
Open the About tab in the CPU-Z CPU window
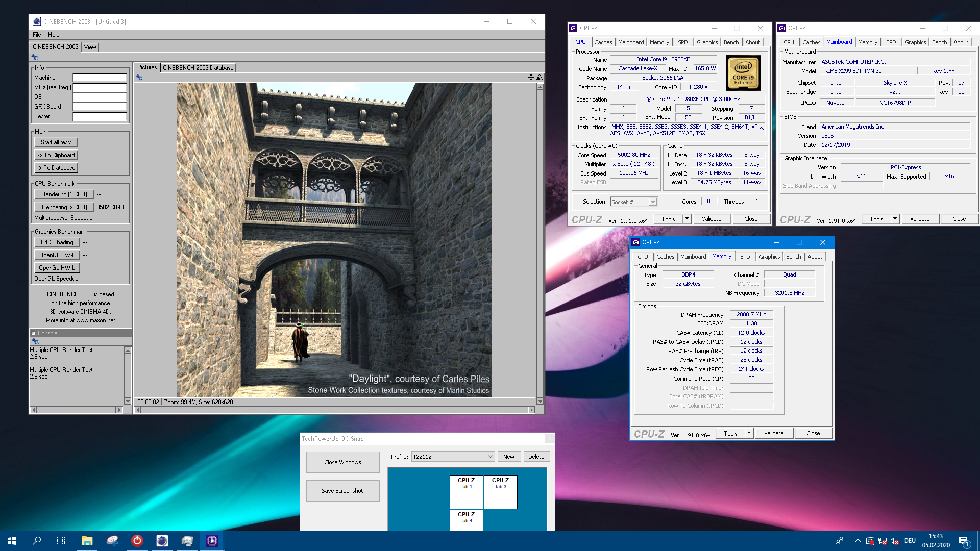752,42
